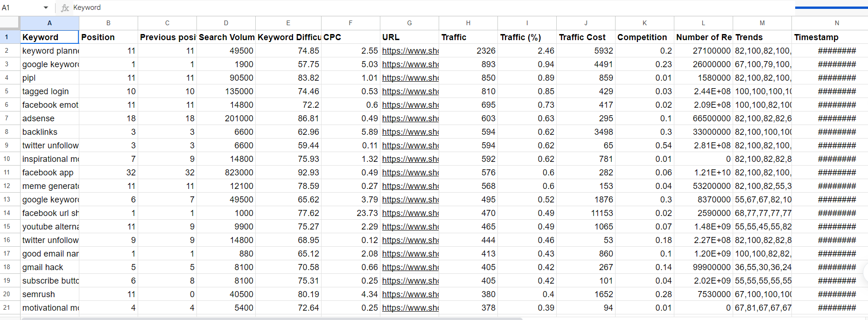Open the URL link in the gmail hack row
The width and height of the screenshot is (868, 320).
410,267
